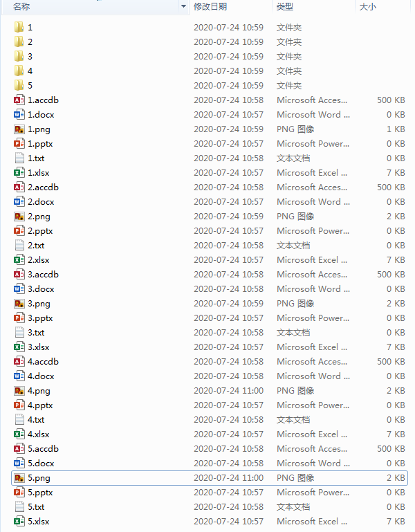Select the Access icon of 1.accdb
415x532 pixels.
point(19,100)
